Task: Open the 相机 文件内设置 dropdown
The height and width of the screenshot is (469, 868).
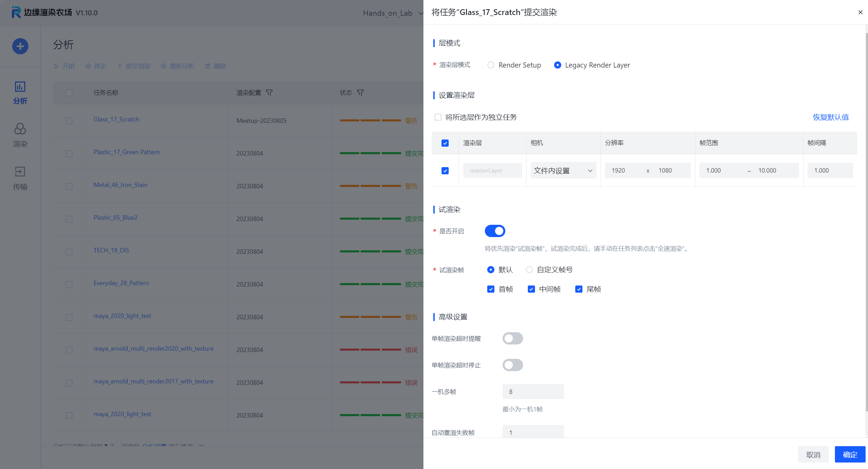Action: click(563, 171)
